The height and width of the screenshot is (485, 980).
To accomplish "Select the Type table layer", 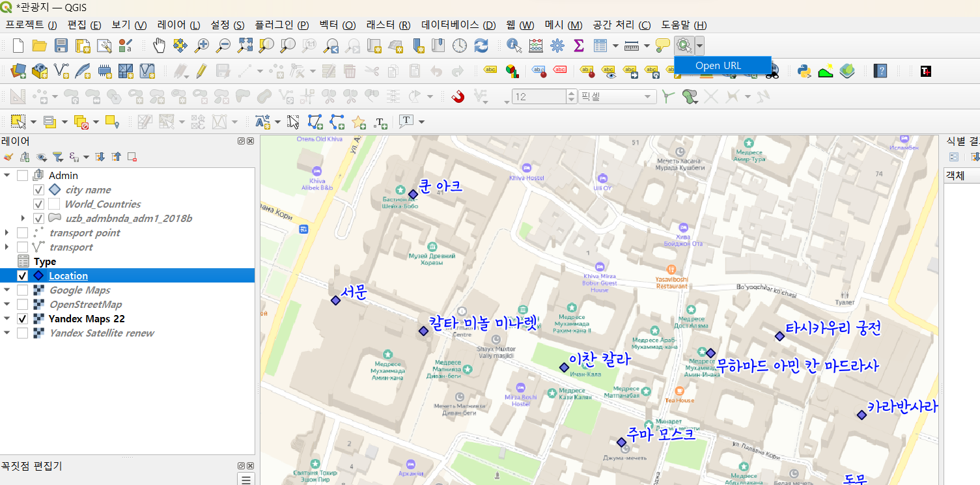I will [45, 261].
